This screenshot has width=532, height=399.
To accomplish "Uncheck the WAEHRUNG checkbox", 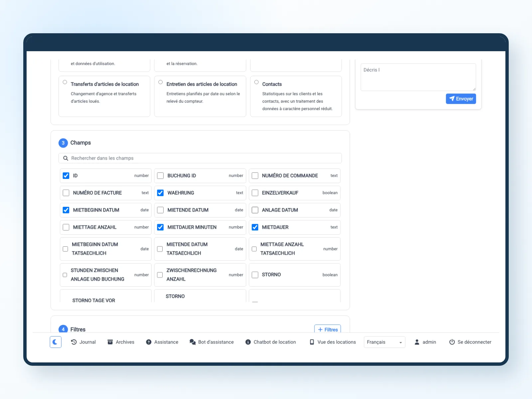I will coord(160,193).
